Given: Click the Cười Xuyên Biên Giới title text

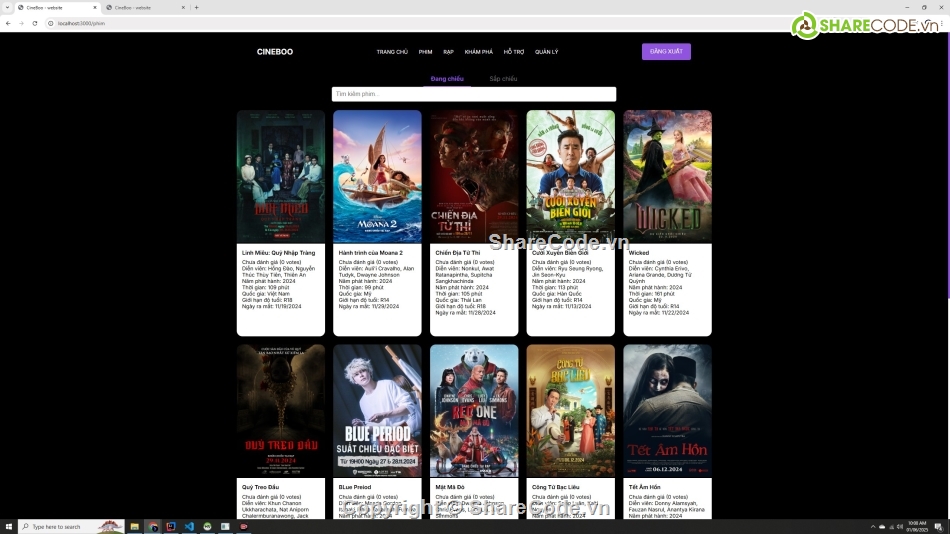Looking at the screenshot, I should click(x=560, y=253).
